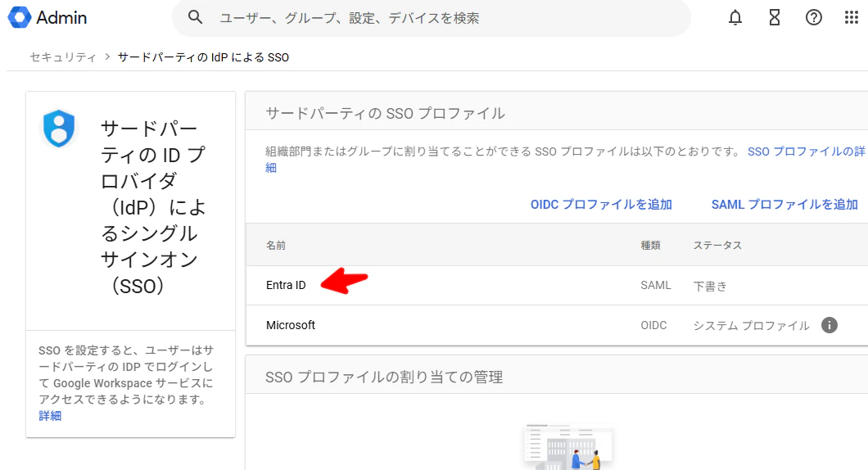Expand SSO プロファイルの割り当ての管理 section
The image size is (868, 470).
click(x=384, y=377)
